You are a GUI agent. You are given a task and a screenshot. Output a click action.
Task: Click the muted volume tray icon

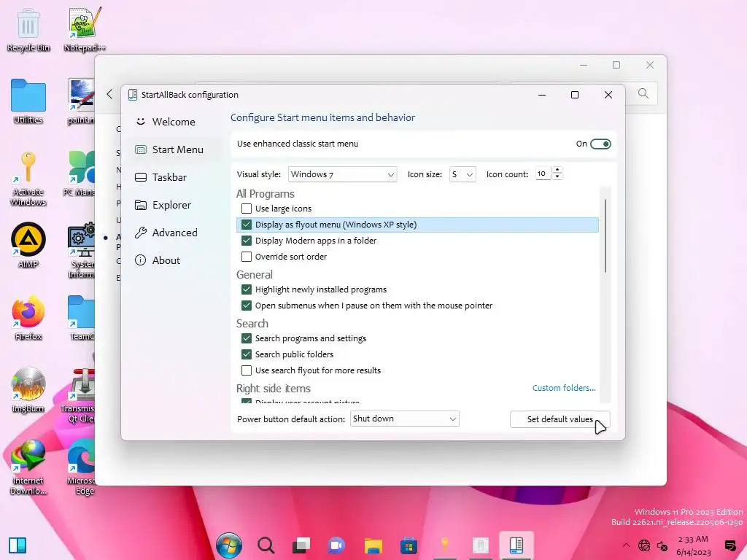coord(662,545)
